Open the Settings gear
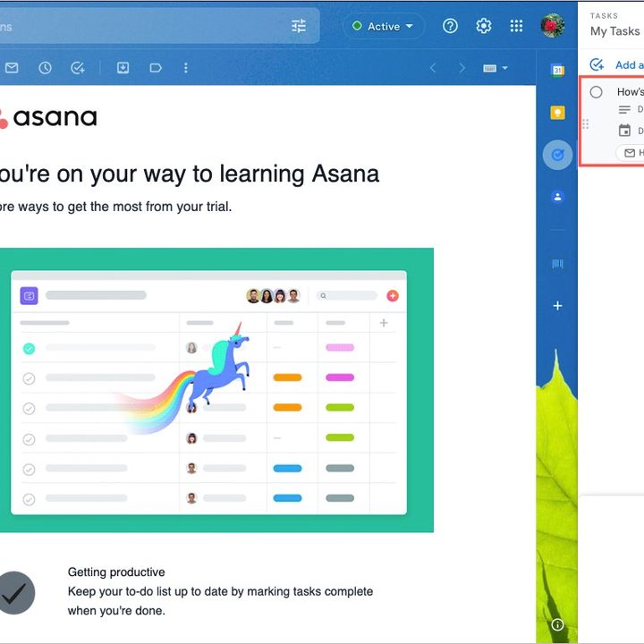The image size is (644, 644). [483, 26]
